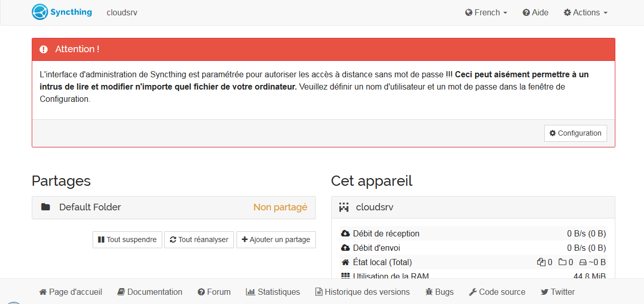Viewport: 644px width, 304px height.
Task: Expand the cloudsrv device panel
Action: tap(473, 207)
